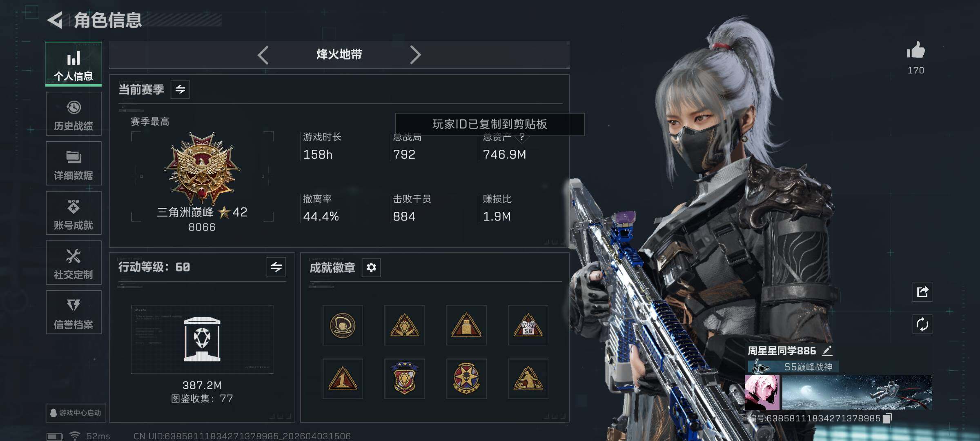The image size is (980, 441).
Task: Toggle the 行动等级 swap button
Action: 276,267
